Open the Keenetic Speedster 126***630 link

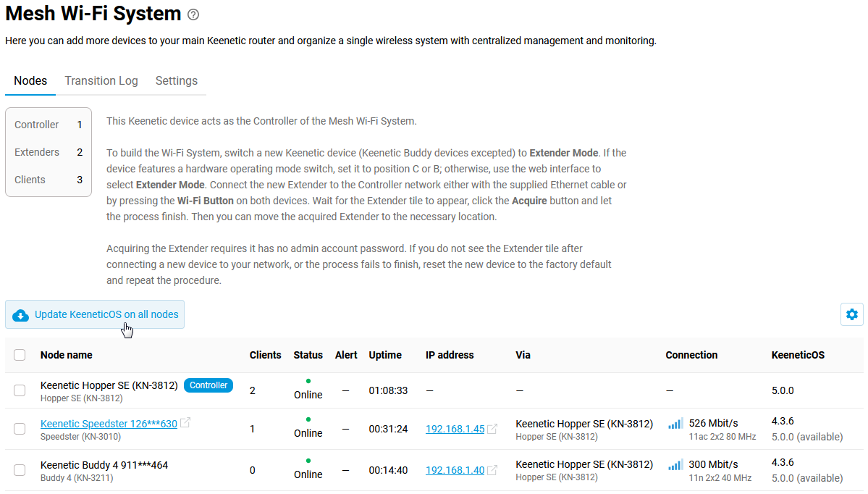[x=109, y=424]
